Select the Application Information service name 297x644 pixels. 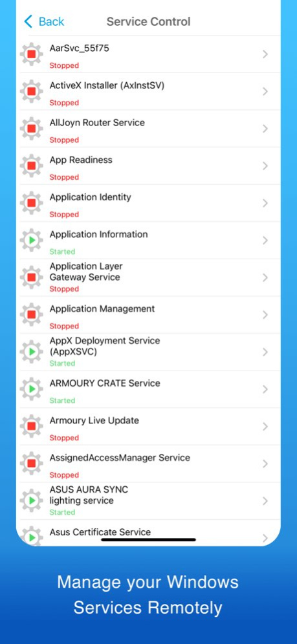(98, 235)
